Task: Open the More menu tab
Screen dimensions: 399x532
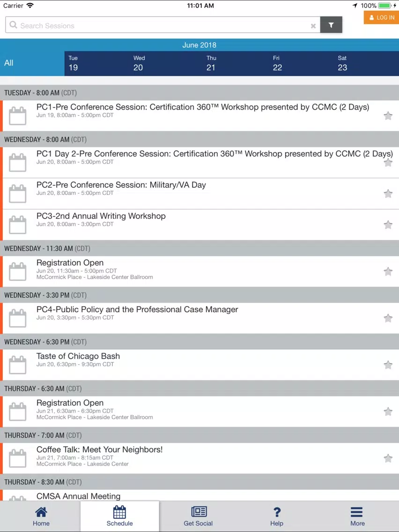Action: [357, 516]
